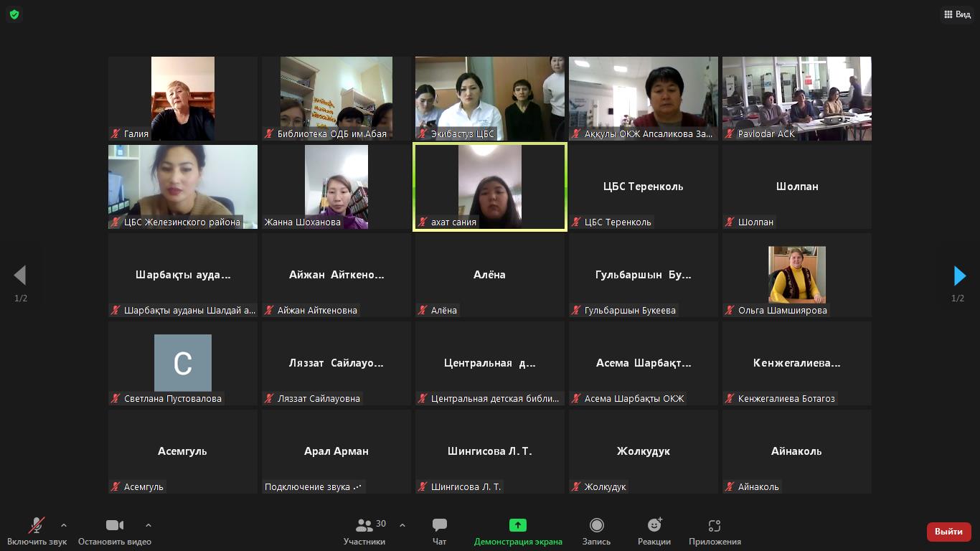Unmute microphone with Включить звук
This screenshot has height=551, width=980.
[36, 526]
